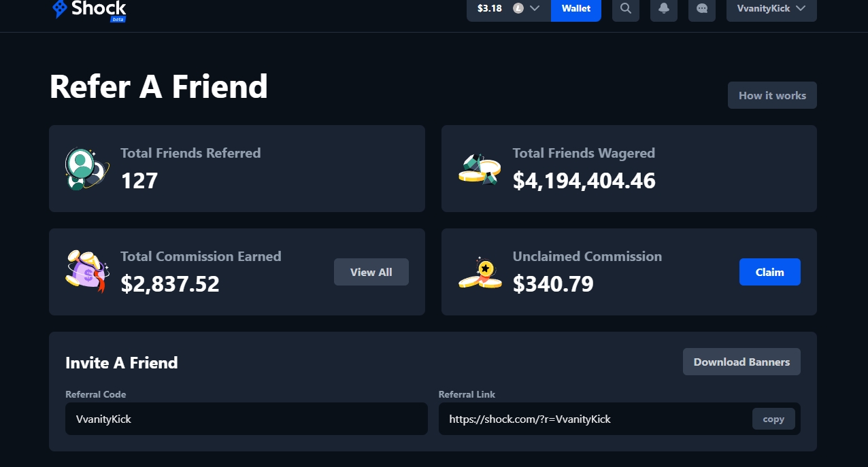Click the Unclaimed Commission label

[587, 256]
